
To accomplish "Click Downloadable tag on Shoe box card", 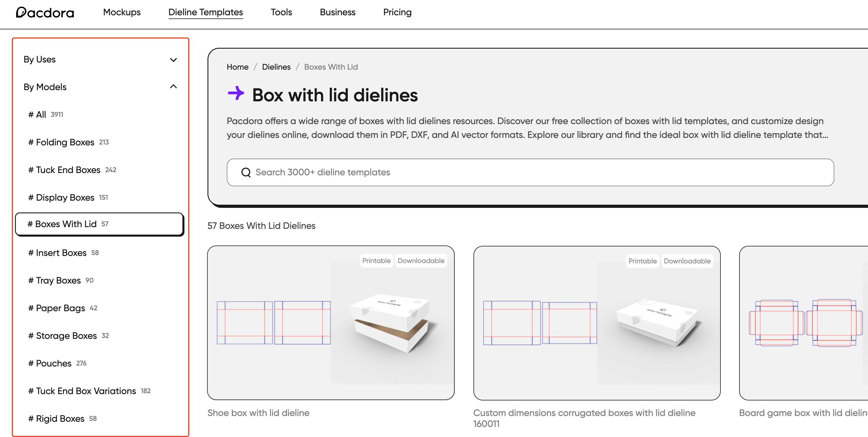I will [x=421, y=261].
